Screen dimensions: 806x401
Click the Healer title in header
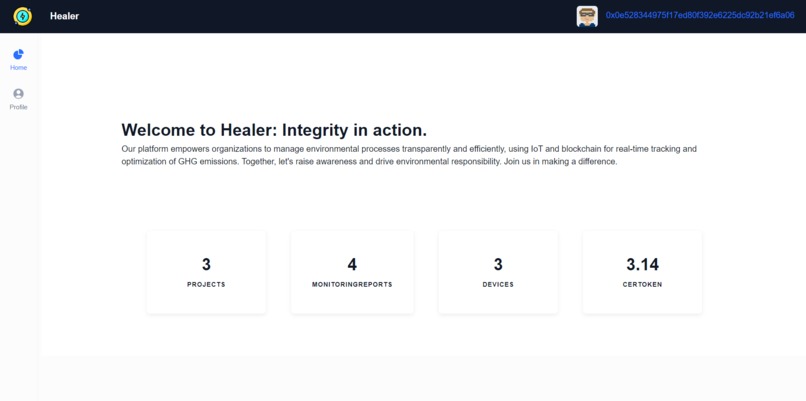(64, 16)
